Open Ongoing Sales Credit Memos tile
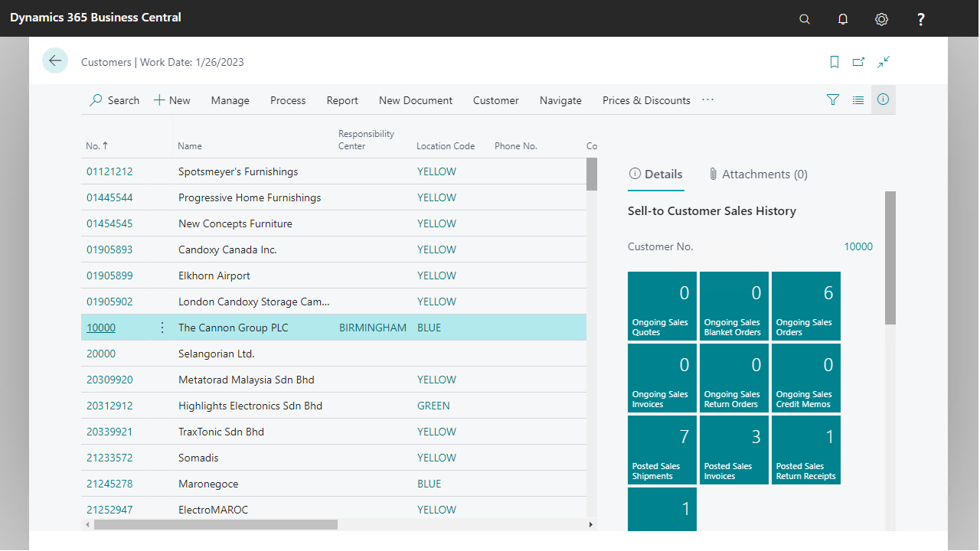The image size is (980, 551). tap(806, 378)
